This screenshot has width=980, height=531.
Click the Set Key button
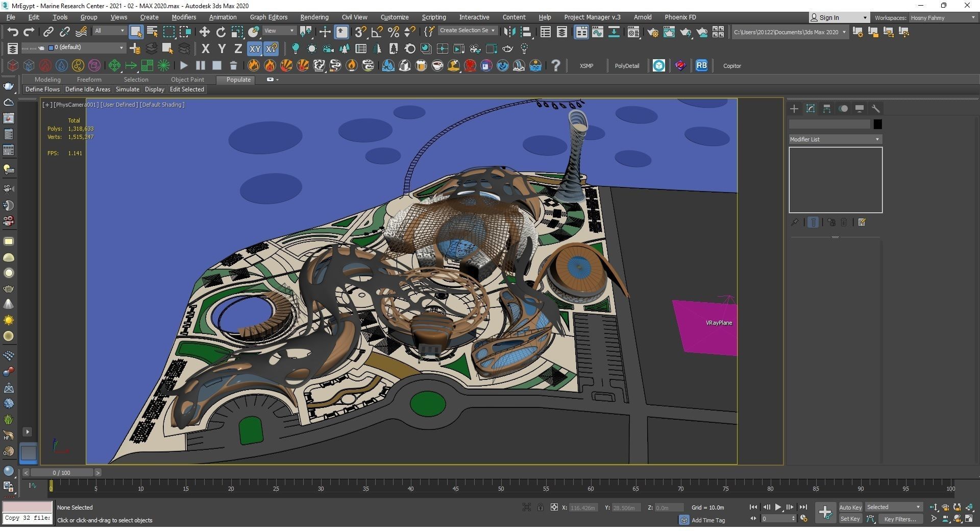click(x=850, y=519)
